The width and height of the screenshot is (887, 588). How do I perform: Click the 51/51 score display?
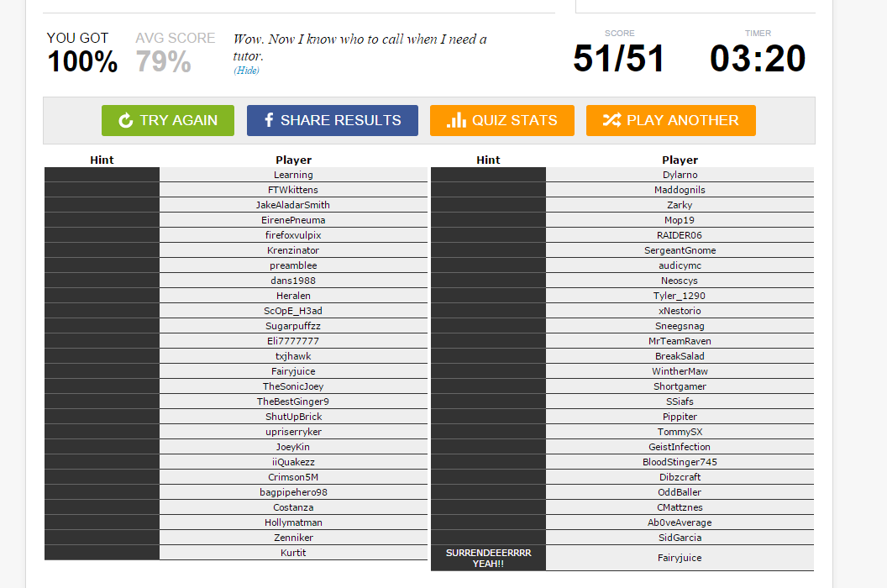click(x=618, y=58)
